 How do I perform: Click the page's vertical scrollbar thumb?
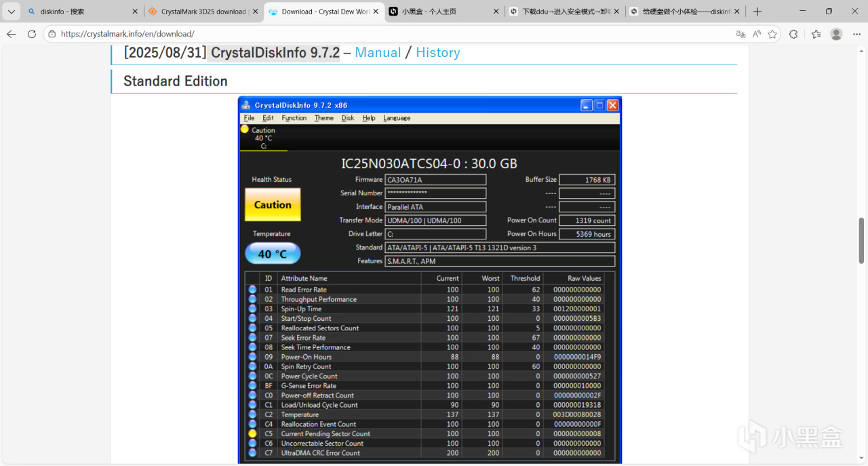click(862, 241)
